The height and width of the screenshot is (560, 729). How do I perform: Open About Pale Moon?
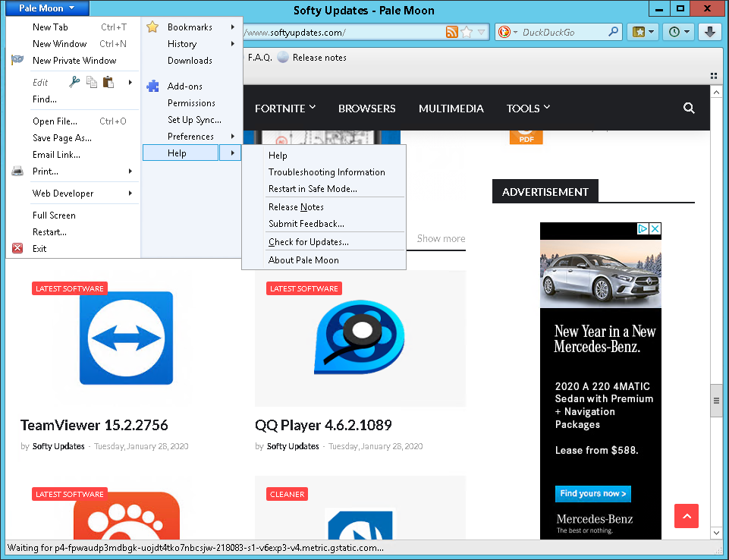[x=324, y=260]
